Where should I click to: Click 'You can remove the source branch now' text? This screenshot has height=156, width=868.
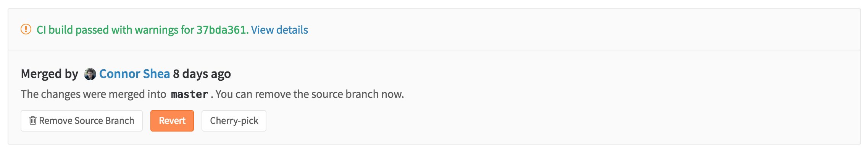click(x=310, y=94)
